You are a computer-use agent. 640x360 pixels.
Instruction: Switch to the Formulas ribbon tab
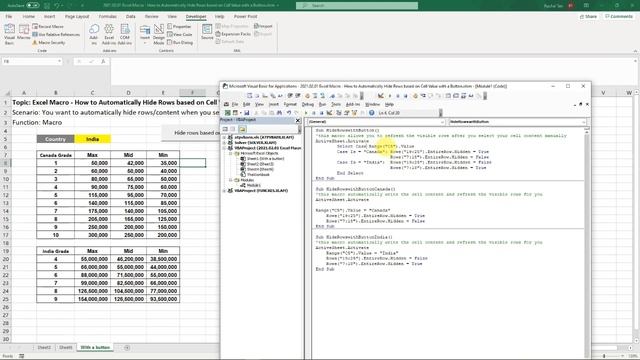click(x=108, y=17)
